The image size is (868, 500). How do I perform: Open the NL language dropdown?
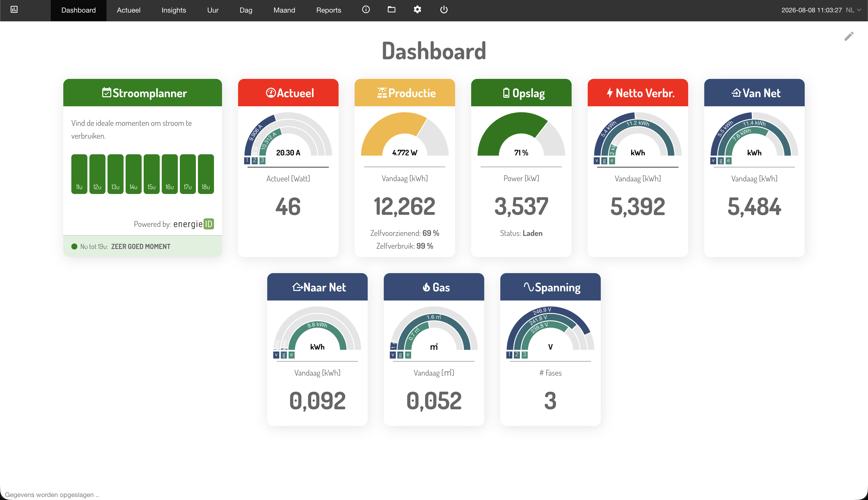(854, 10)
